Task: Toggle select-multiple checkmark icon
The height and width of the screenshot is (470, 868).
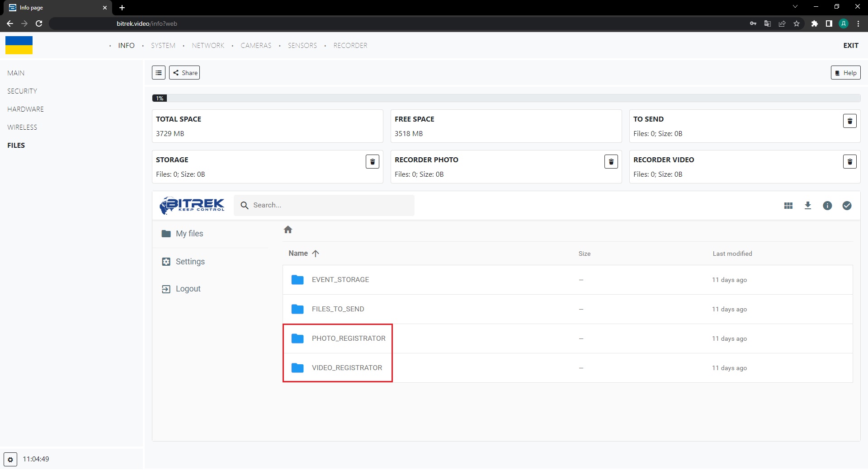Action: [x=846, y=206]
